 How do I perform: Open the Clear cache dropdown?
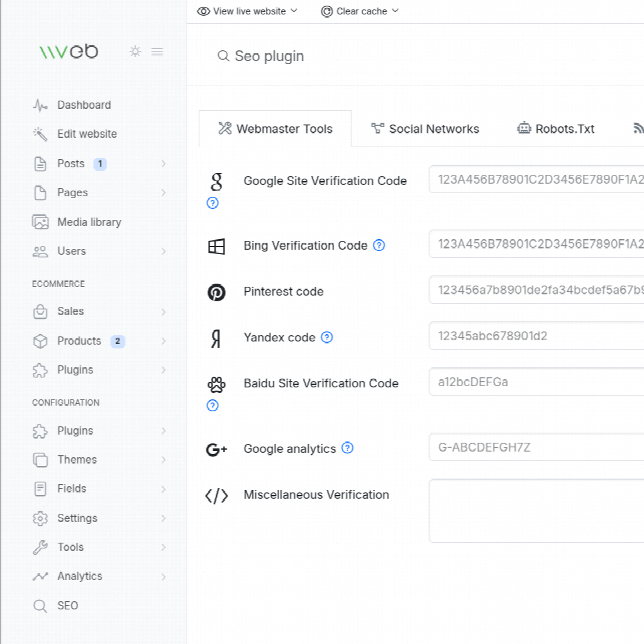pos(360,11)
